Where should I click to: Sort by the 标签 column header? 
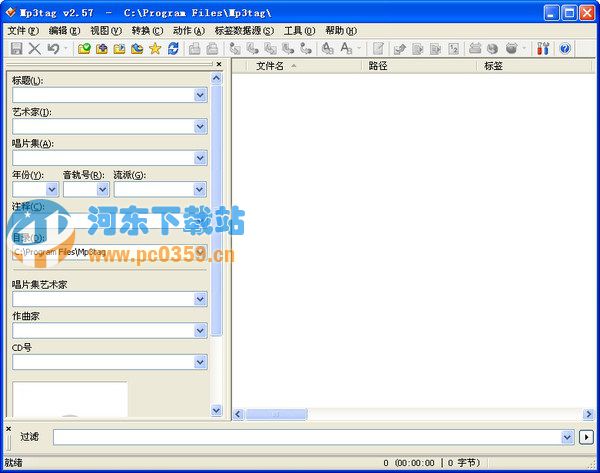[x=536, y=66]
